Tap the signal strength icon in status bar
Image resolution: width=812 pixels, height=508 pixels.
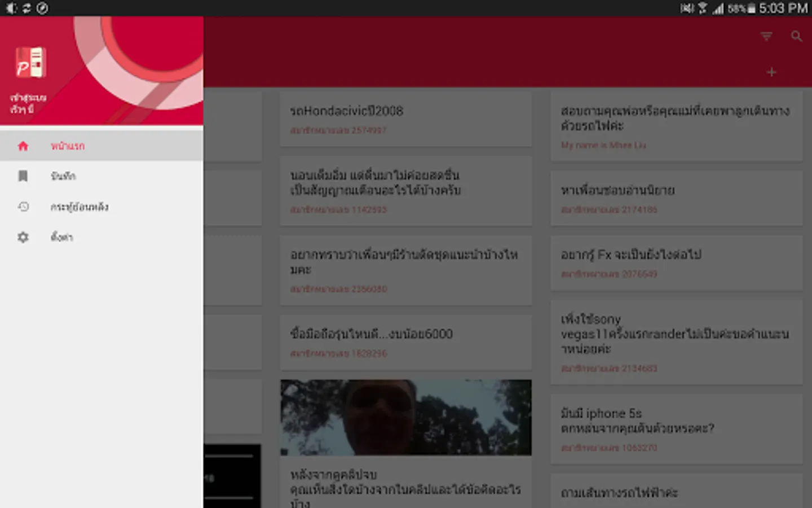[x=718, y=8]
